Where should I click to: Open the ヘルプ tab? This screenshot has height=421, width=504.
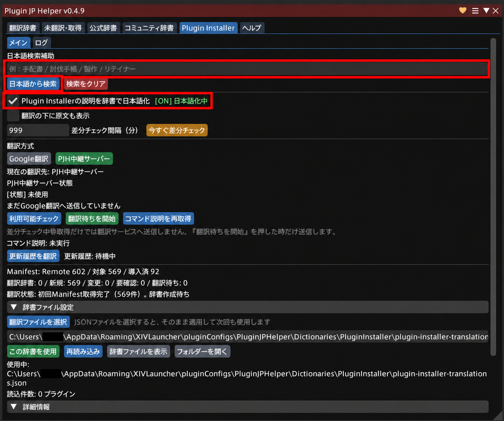tap(252, 28)
